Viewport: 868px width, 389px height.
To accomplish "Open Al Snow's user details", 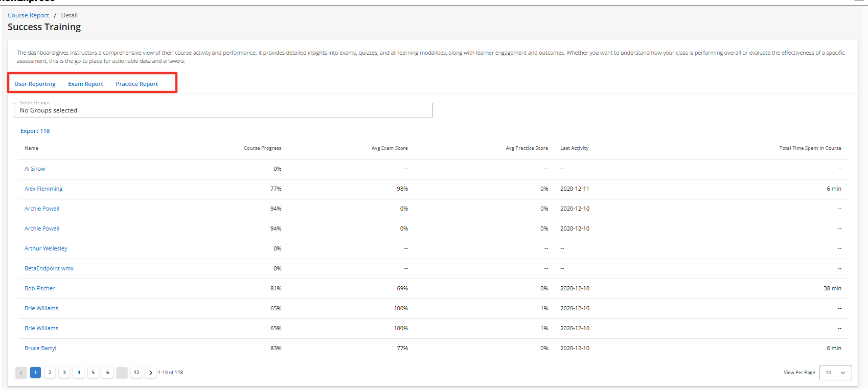I will pos(35,169).
